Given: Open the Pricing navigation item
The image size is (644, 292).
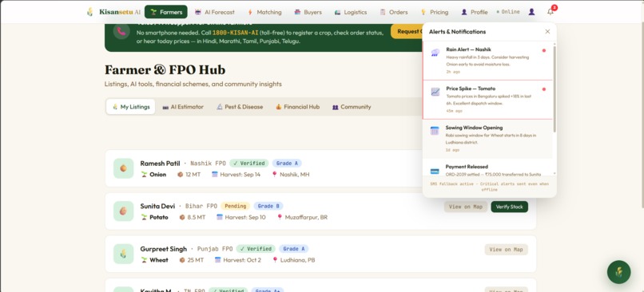Looking at the screenshot, I should (x=434, y=12).
